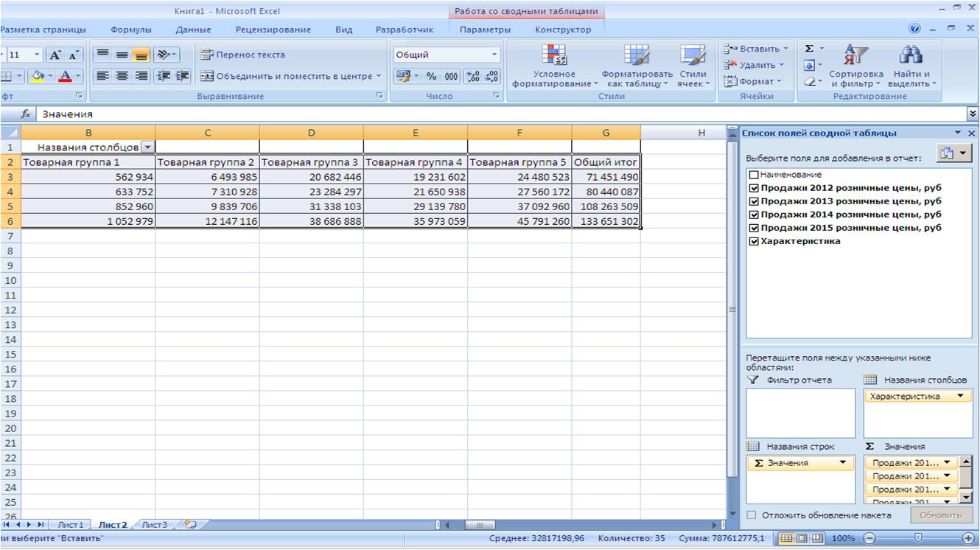
Task: Click the AutoSum sigma icon
Action: click(809, 49)
